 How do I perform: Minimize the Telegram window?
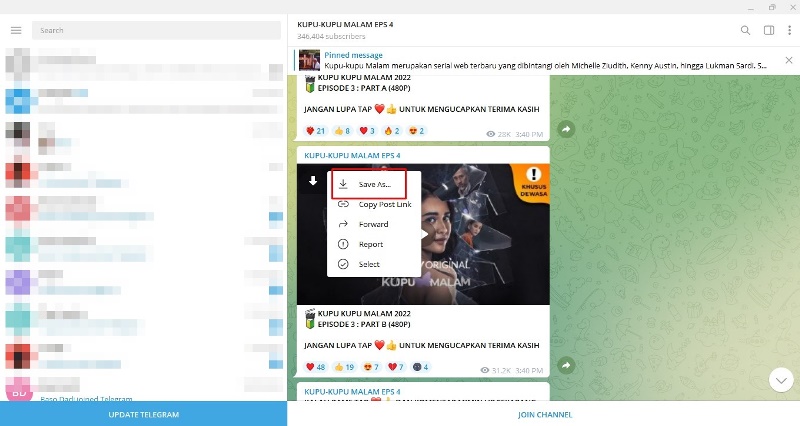[751, 7]
